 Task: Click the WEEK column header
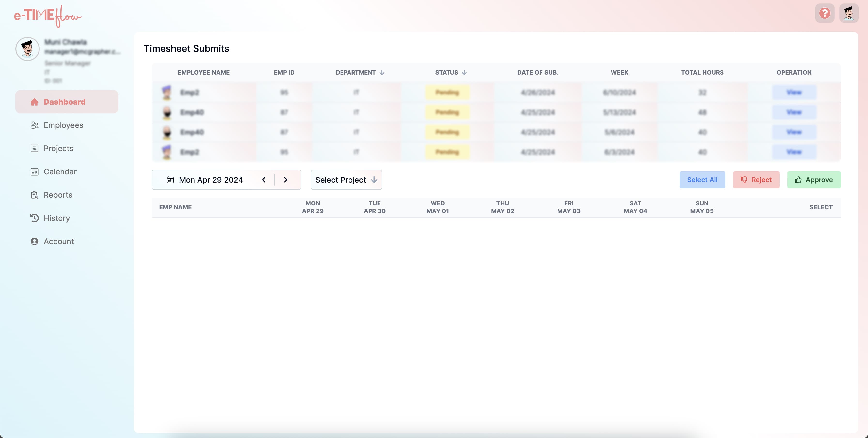coord(619,72)
